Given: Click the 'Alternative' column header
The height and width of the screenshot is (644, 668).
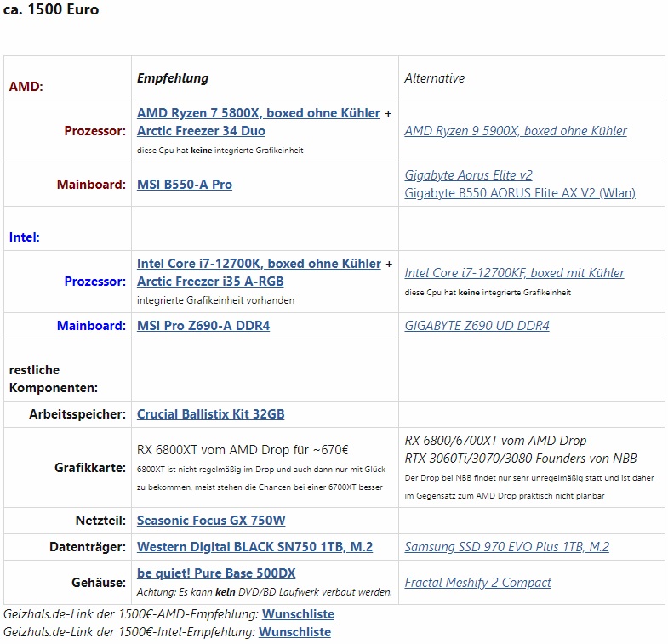Looking at the screenshot, I should [x=434, y=78].
